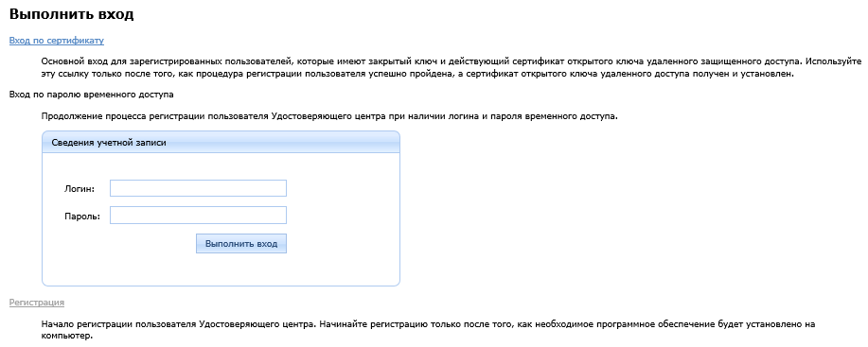The height and width of the screenshot is (347, 868).
Task: Select the "Выполнить вход" page heading
Action: tap(71, 14)
